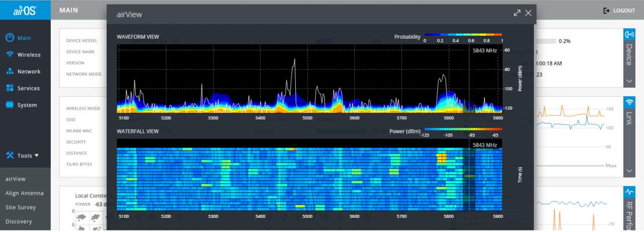The height and width of the screenshot is (232, 644).
Task: Click the Main dashboard gauge icon
Action: [10, 38]
